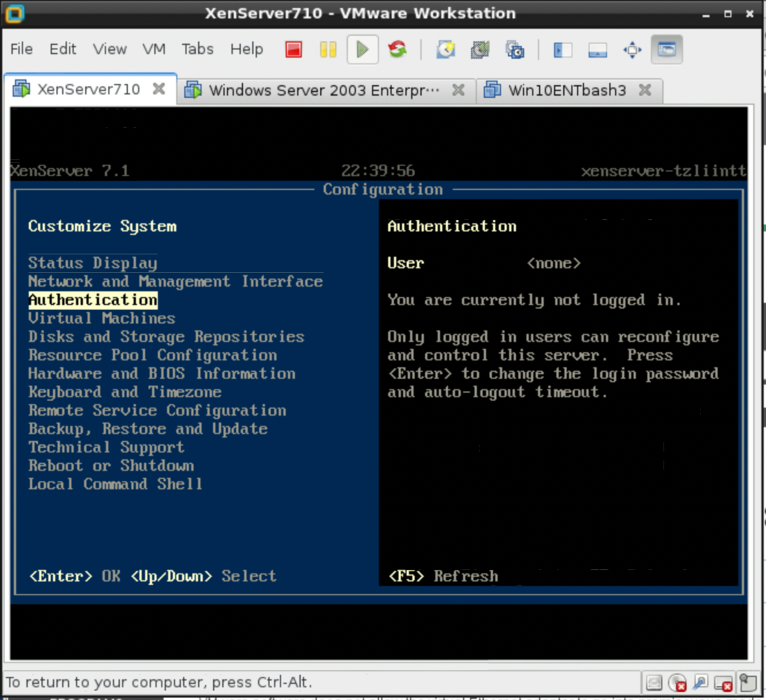Select Hardware and BIOS Information
Screen dimensions: 766x700
click(x=162, y=374)
